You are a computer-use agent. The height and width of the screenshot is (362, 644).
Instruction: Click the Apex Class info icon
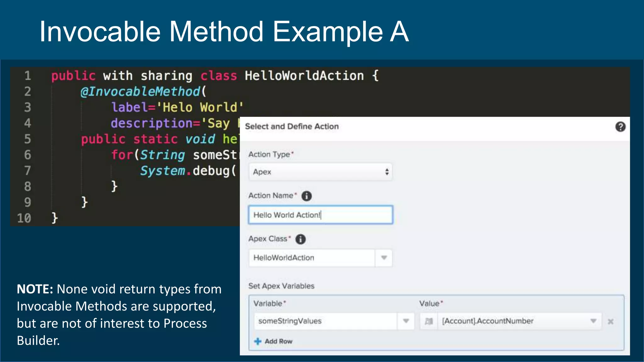300,239
